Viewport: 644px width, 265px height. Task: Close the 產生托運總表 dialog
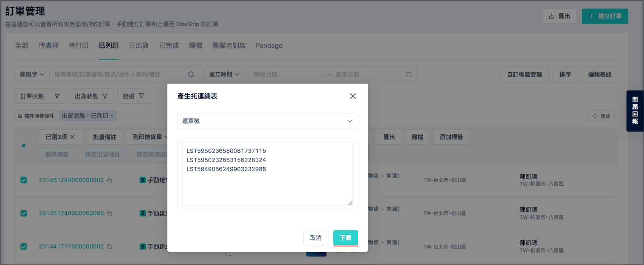click(x=353, y=96)
